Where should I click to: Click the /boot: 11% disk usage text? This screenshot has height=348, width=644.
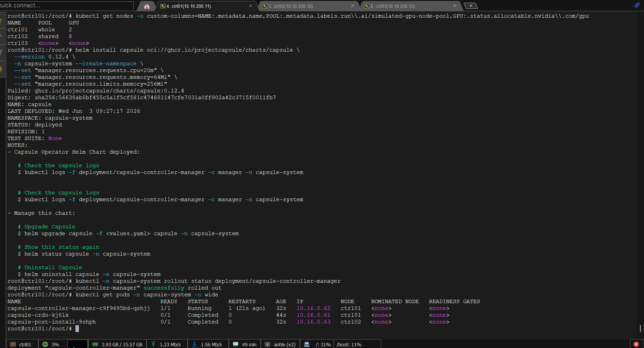pyautogui.click(x=349, y=345)
